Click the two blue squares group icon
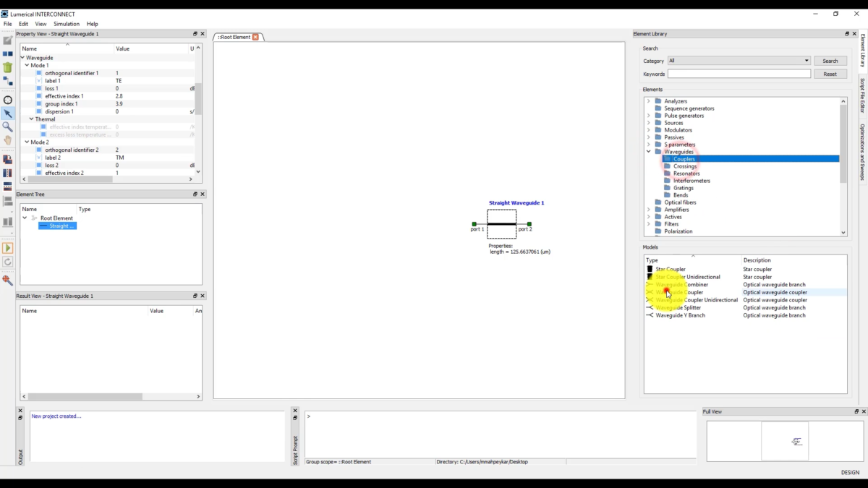Viewport: 868px width, 488px height. (x=8, y=53)
